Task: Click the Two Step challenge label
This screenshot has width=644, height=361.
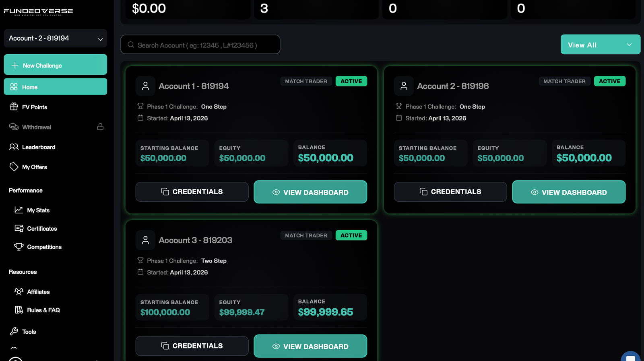Action: [x=214, y=261]
